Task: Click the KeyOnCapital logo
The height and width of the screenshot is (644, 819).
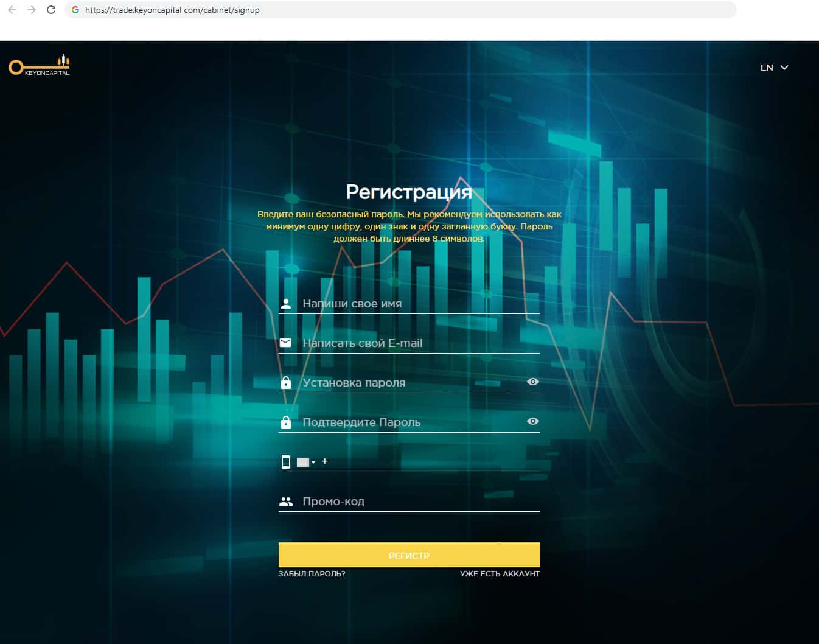Action: point(39,65)
